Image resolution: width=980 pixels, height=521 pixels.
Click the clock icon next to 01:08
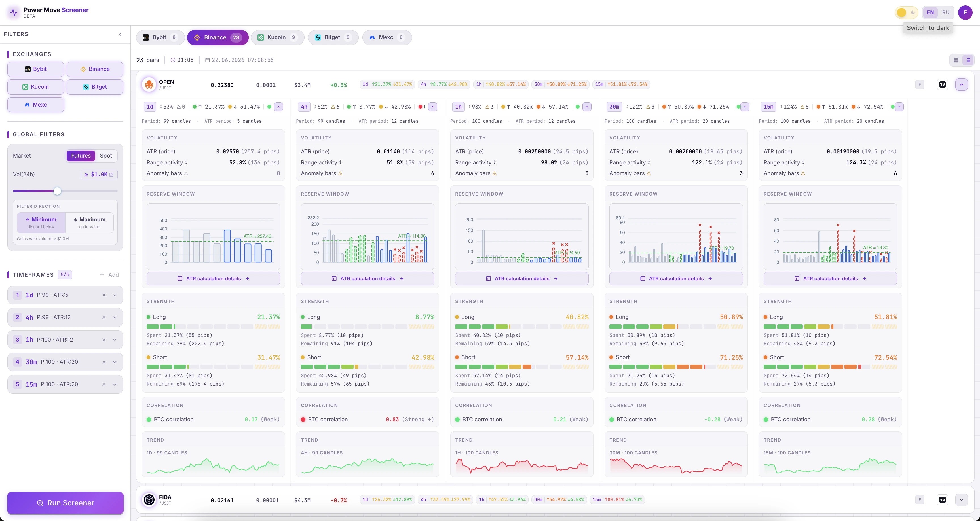pos(173,60)
